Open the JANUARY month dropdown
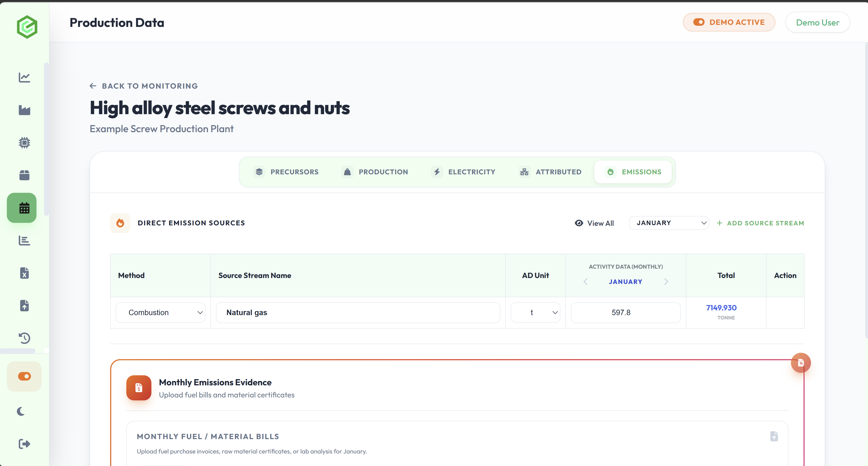868x466 pixels. coord(668,223)
